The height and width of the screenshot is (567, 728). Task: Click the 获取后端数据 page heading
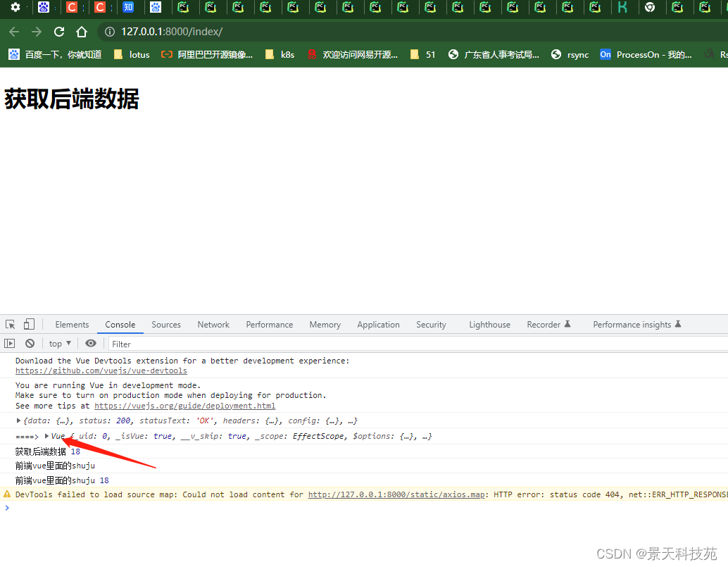click(72, 99)
